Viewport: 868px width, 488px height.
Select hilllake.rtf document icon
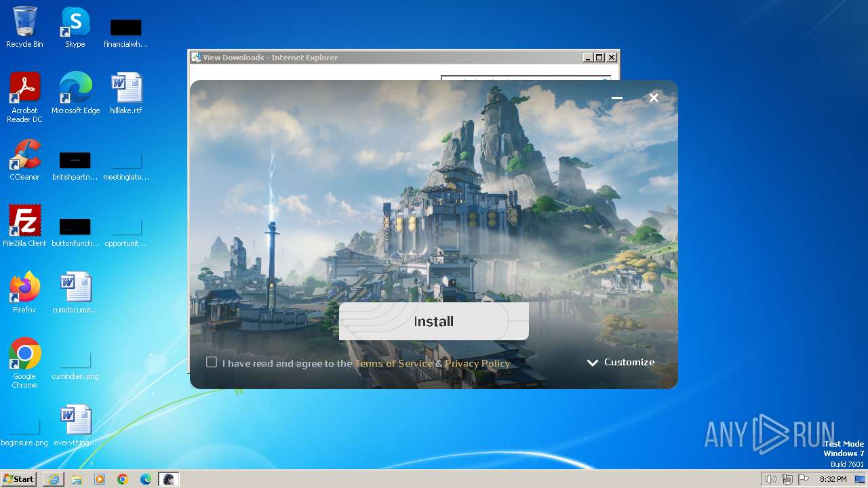[x=126, y=94]
